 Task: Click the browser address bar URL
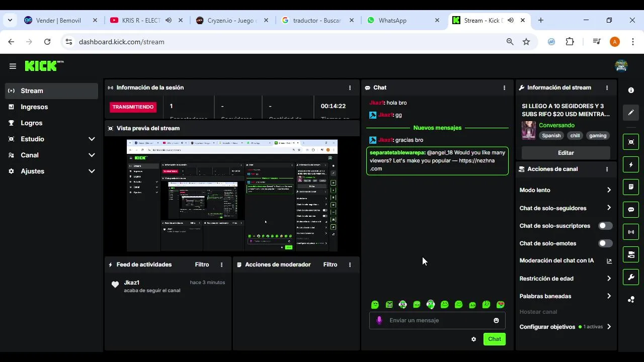(x=122, y=42)
